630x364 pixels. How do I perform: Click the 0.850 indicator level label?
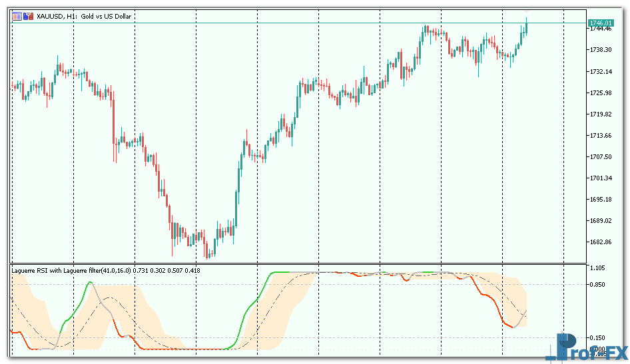tap(599, 285)
